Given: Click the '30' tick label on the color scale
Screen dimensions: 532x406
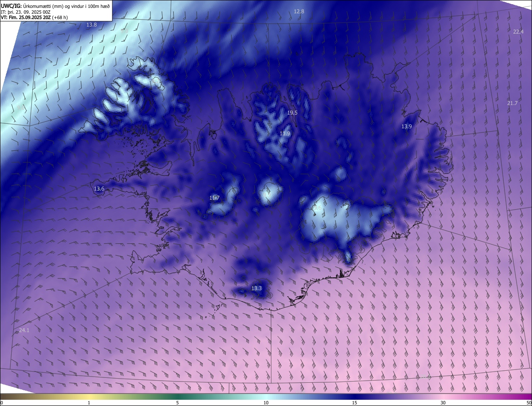Looking at the screenshot, I should 443,403.
